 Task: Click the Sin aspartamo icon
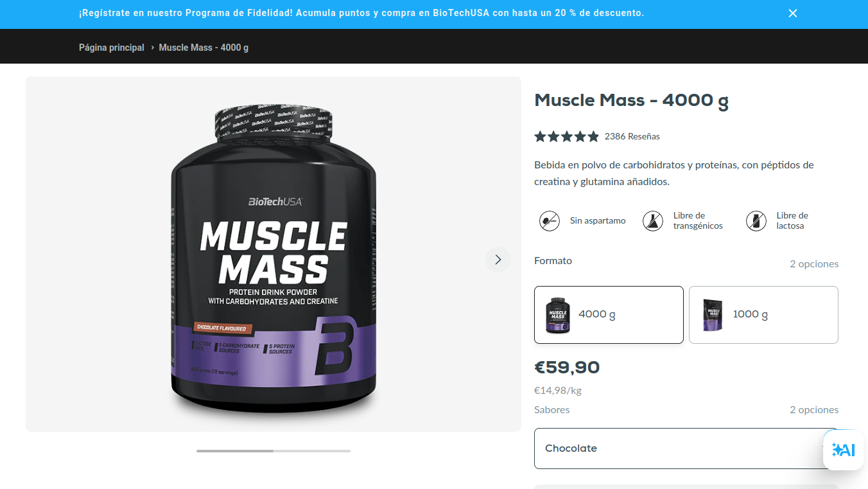549,221
